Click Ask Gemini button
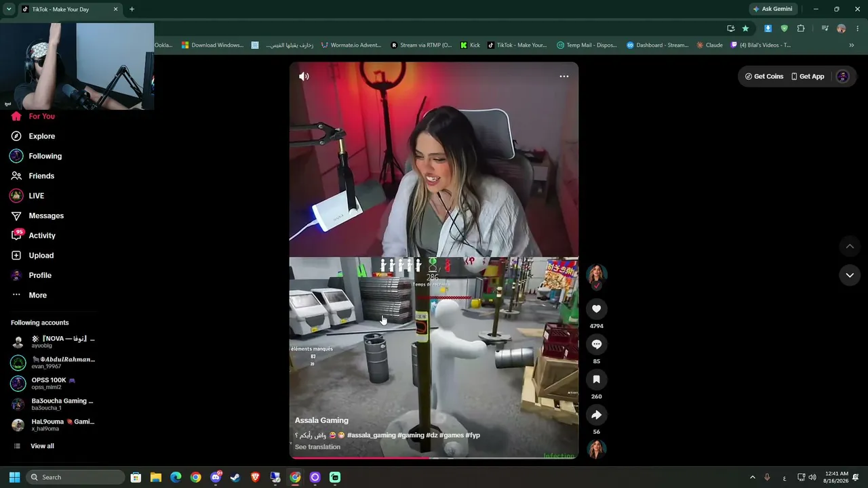 pos(772,9)
